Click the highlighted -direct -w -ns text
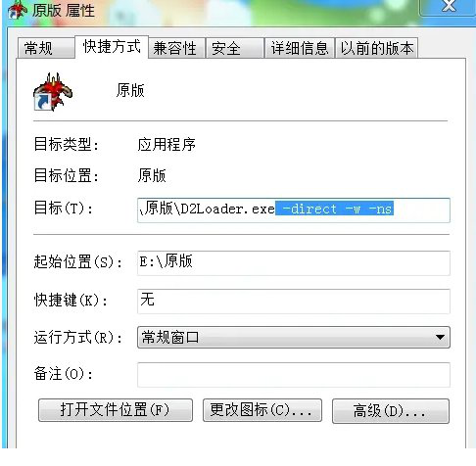 (x=335, y=209)
